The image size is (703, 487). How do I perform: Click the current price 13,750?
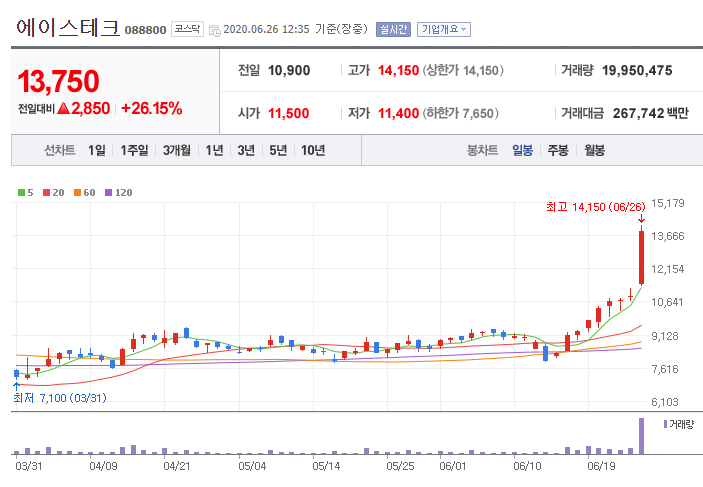point(58,81)
